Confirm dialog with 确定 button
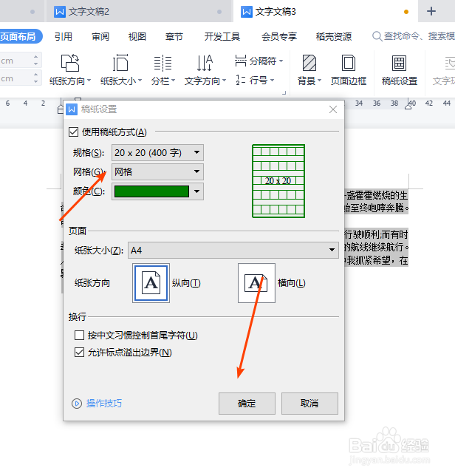Viewport: 455px width, 476px height. pyautogui.click(x=247, y=404)
